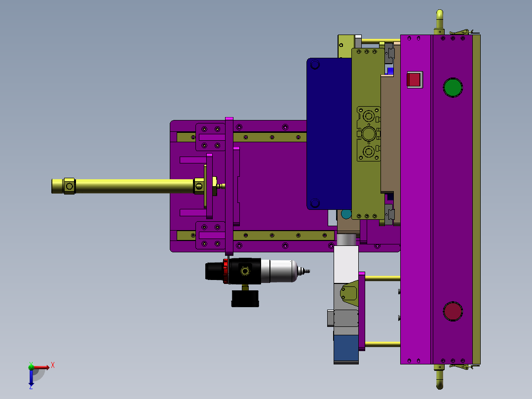Select the hex nut at the yellow rod's left end
The width and height of the screenshot is (532, 399).
(x=69, y=186)
